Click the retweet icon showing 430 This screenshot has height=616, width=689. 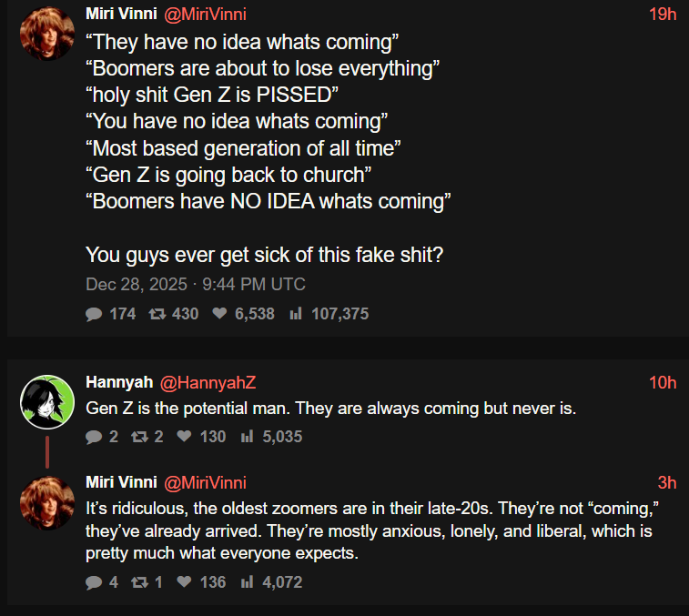(156, 314)
